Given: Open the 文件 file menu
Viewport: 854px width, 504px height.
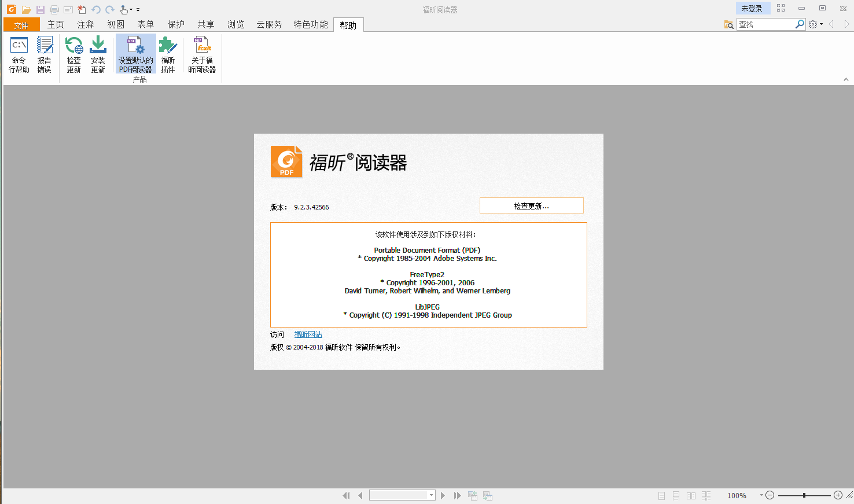Looking at the screenshot, I should [x=21, y=25].
